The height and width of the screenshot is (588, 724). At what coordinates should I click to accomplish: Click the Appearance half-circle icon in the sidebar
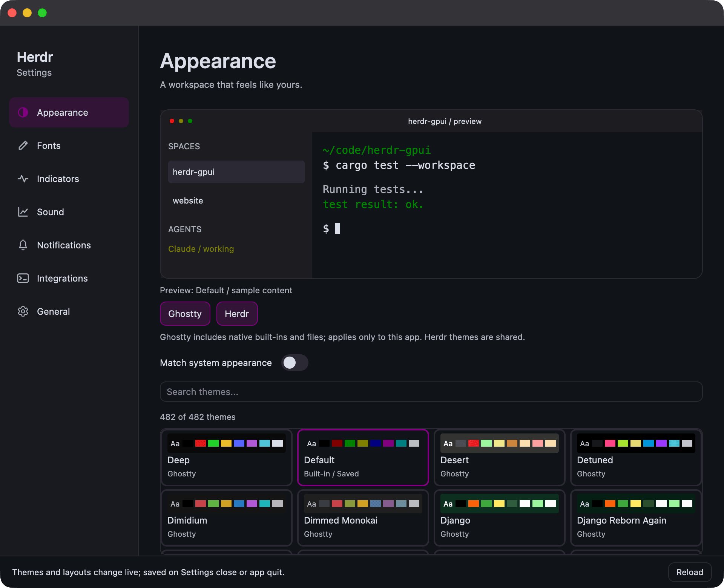coord(23,112)
